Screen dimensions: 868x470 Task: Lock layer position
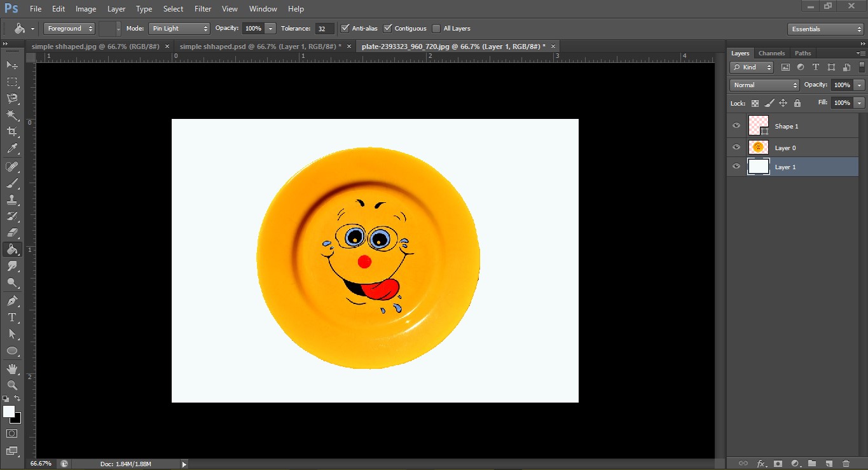point(783,103)
